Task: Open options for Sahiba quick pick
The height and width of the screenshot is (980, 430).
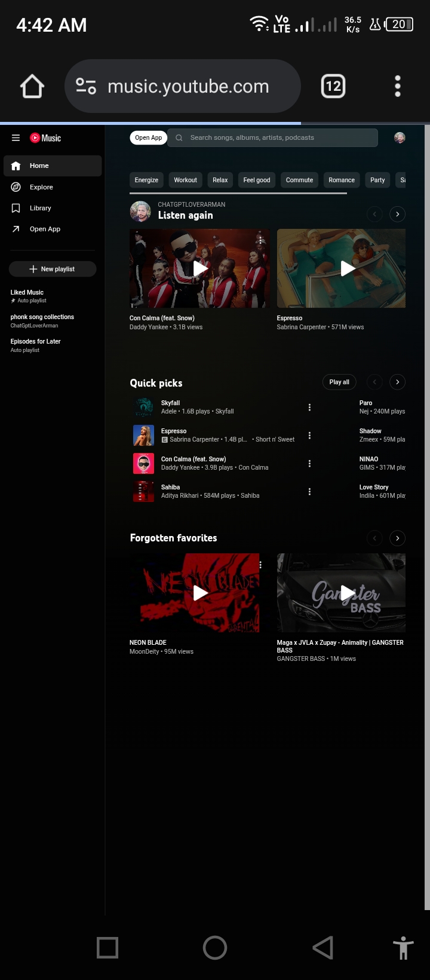Action: point(309,492)
